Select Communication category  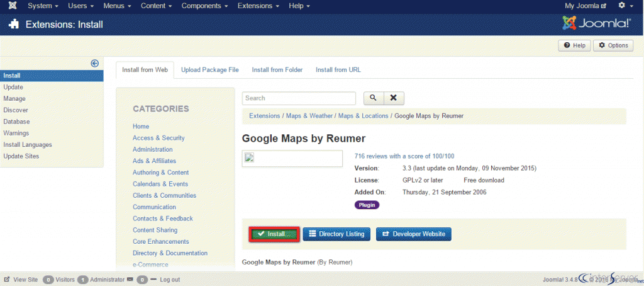[x=154, y=207]
